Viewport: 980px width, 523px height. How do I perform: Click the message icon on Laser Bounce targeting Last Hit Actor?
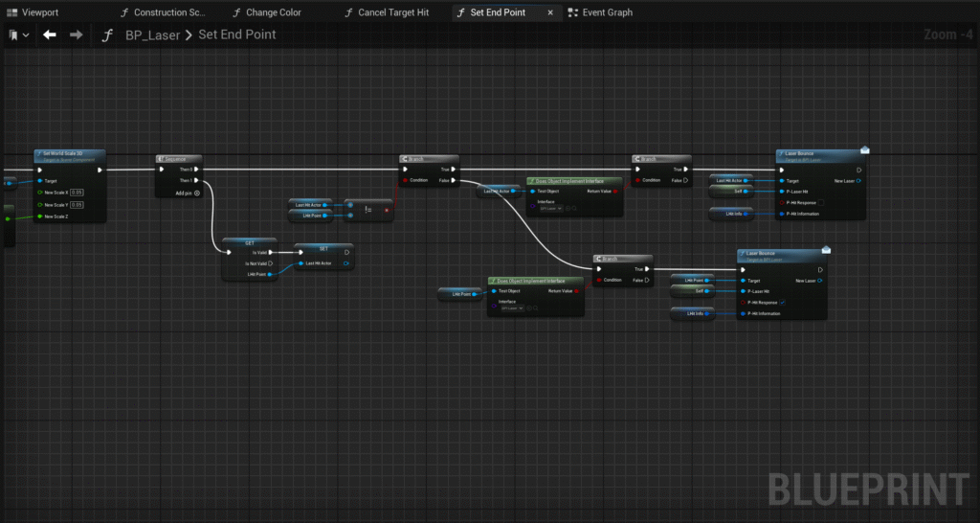click(x=865, y=150)
